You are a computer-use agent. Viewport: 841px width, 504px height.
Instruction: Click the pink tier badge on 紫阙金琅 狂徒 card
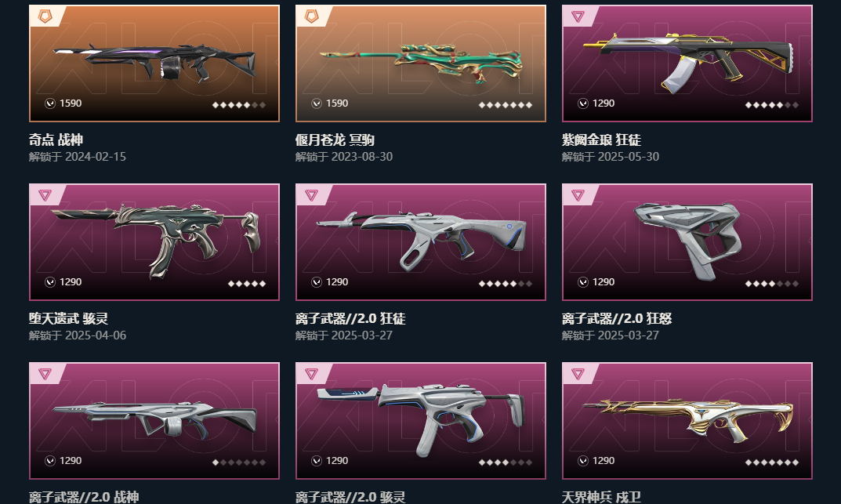[578, 16]
